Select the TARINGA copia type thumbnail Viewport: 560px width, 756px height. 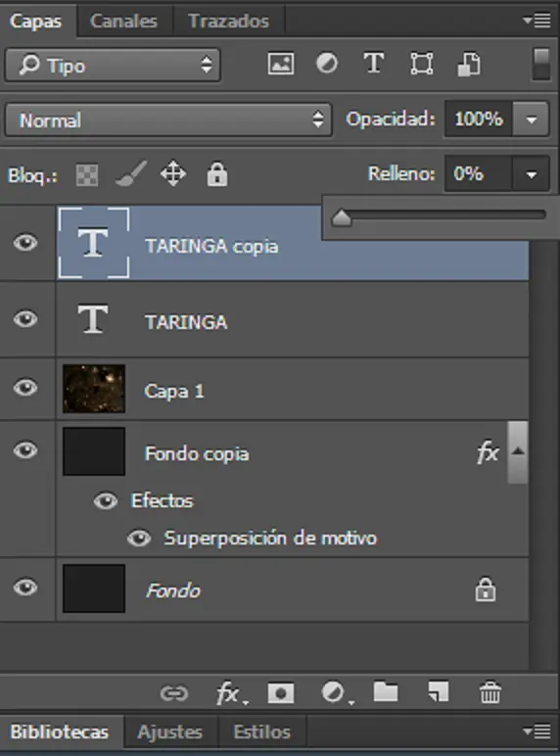tap(93, 243)
